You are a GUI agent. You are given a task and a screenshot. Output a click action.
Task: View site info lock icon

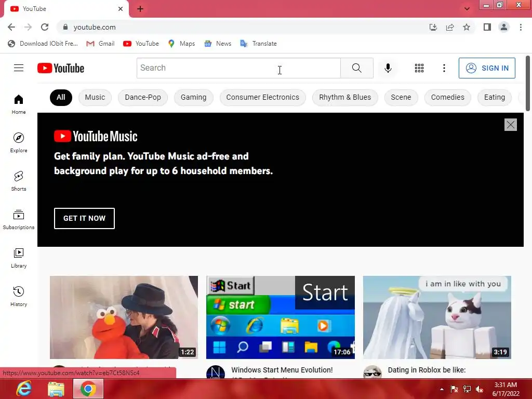point(65,27)
